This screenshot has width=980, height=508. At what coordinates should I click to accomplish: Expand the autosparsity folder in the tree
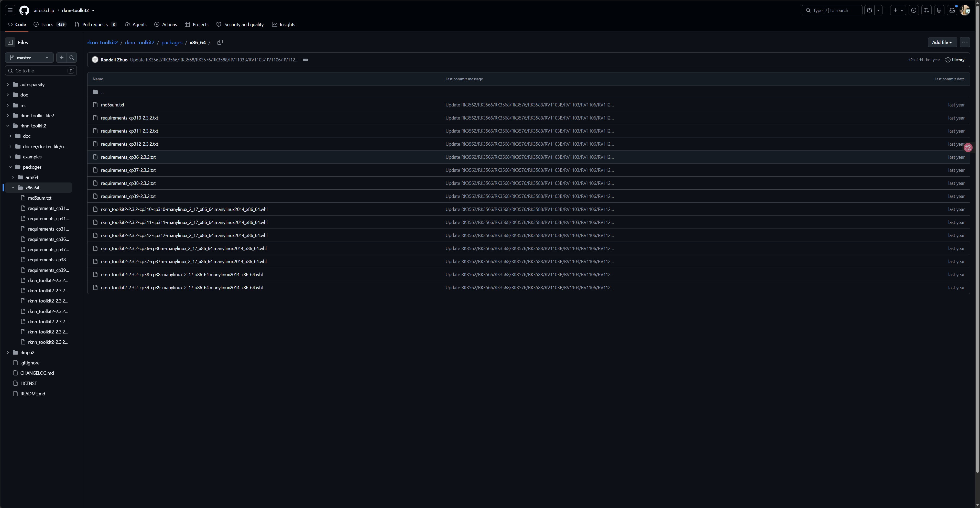8,84
